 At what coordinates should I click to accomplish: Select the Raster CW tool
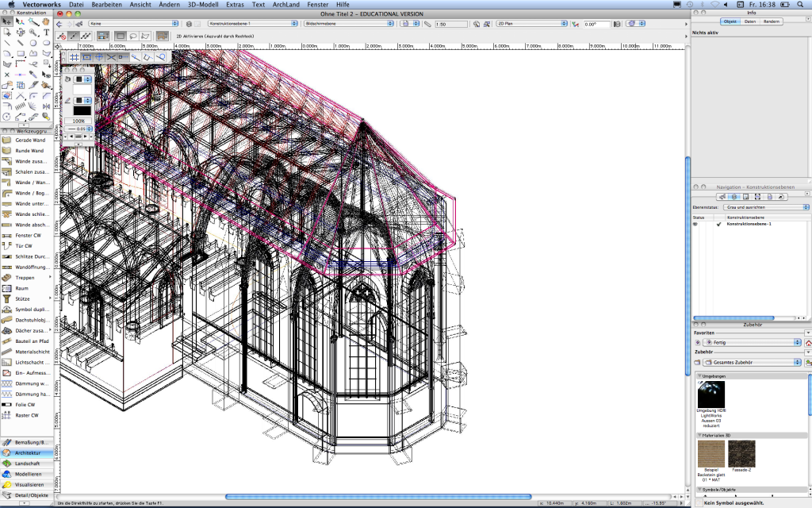(x=26, y=415)
